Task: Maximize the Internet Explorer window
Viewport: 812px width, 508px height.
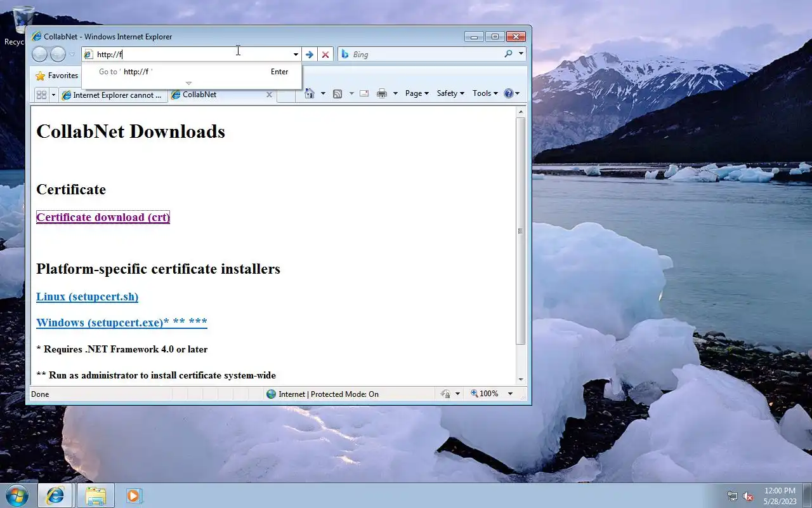Action: click(x=495, y=37)
